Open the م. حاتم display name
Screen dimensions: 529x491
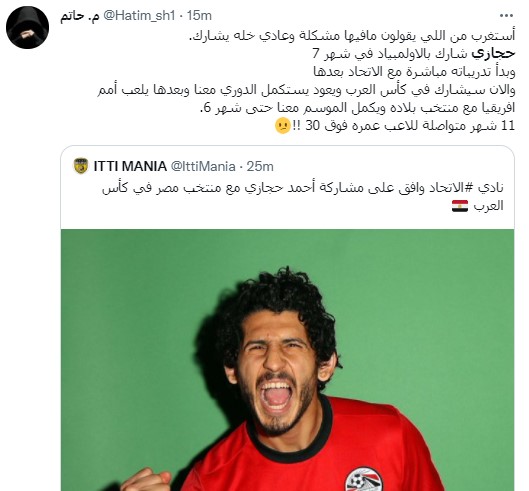80,16
